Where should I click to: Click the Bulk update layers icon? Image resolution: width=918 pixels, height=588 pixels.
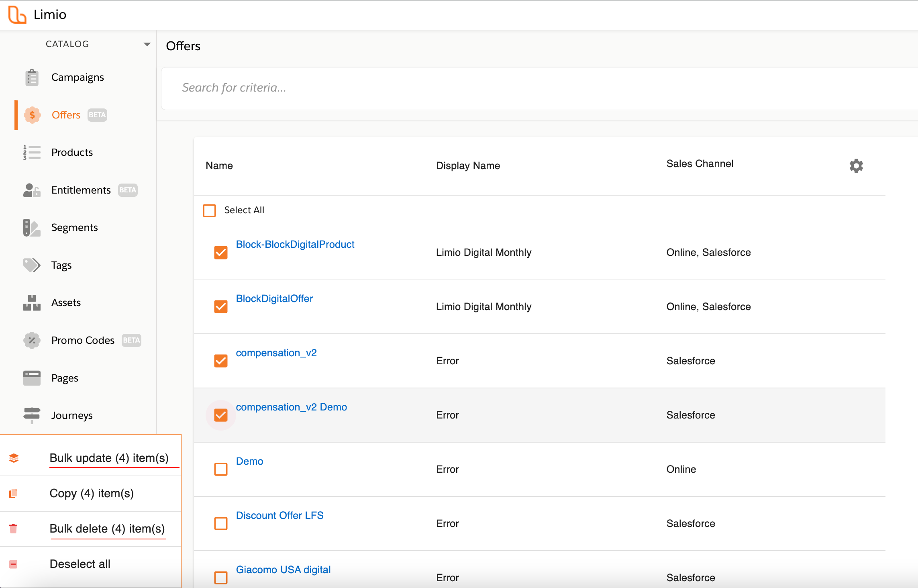pos(14,458)
